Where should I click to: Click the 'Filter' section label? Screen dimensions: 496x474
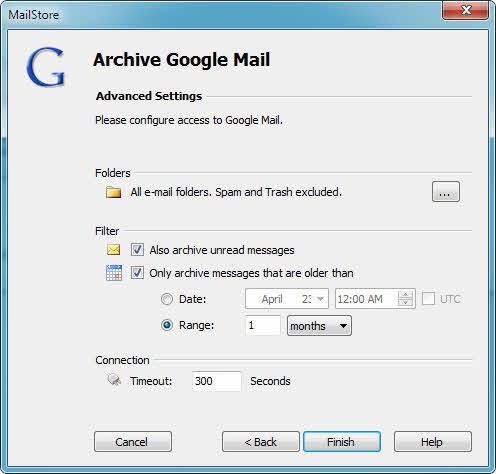pyautogui.click(x=107, y=231)
